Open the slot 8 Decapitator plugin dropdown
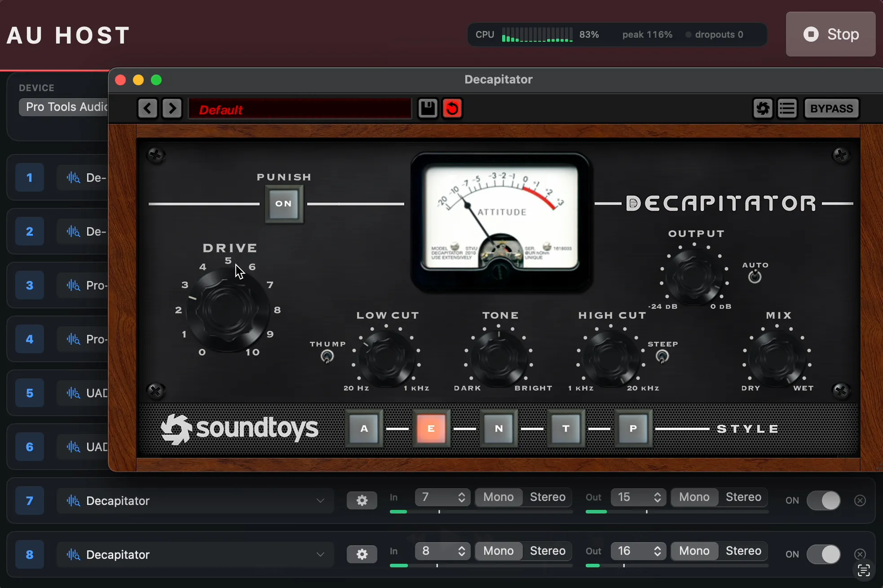The height and width of the screenshot is (588, 883). point(195,554)
